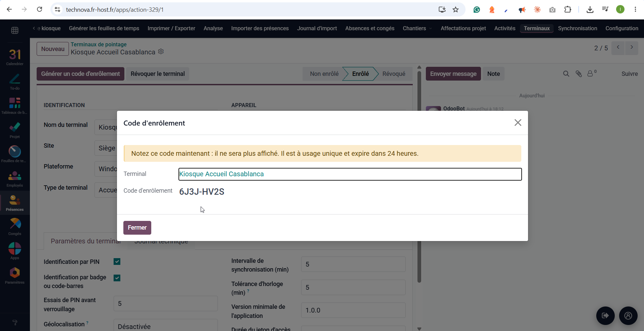Open the Géolocalisation dropdown showing Désactivée
This screenshot has width=644, height=331.
[x=165, y=325]
